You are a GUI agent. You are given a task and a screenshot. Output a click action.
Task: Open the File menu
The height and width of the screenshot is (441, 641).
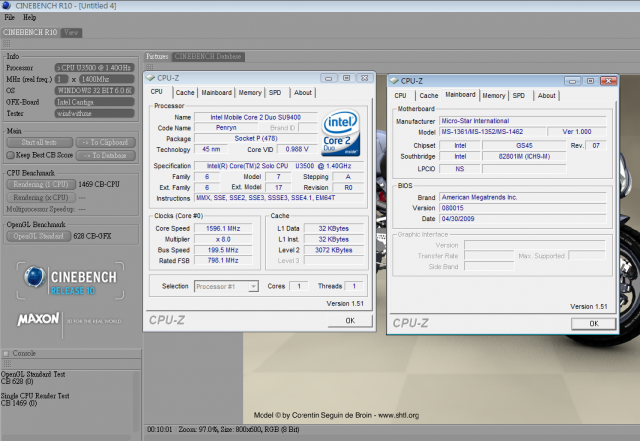coord(9,18)
